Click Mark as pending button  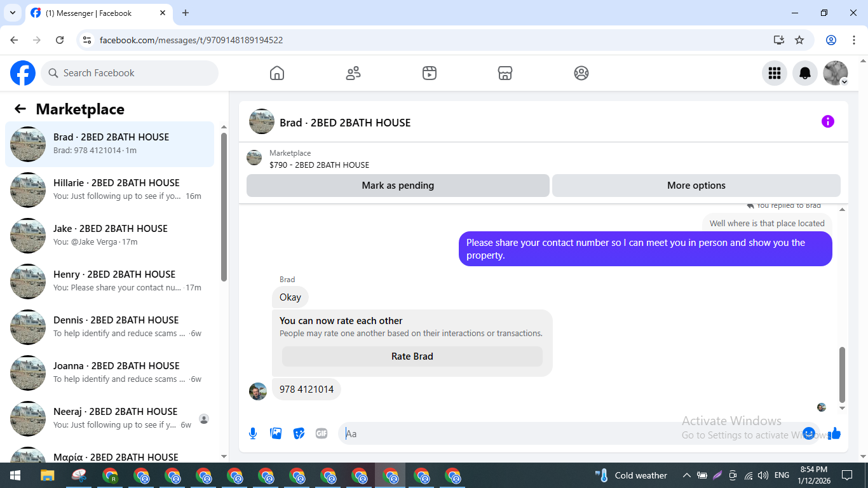coord(398,186)
